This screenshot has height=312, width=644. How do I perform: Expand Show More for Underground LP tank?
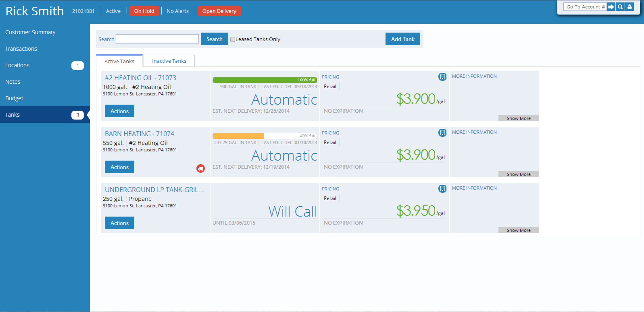pos(518,230)
